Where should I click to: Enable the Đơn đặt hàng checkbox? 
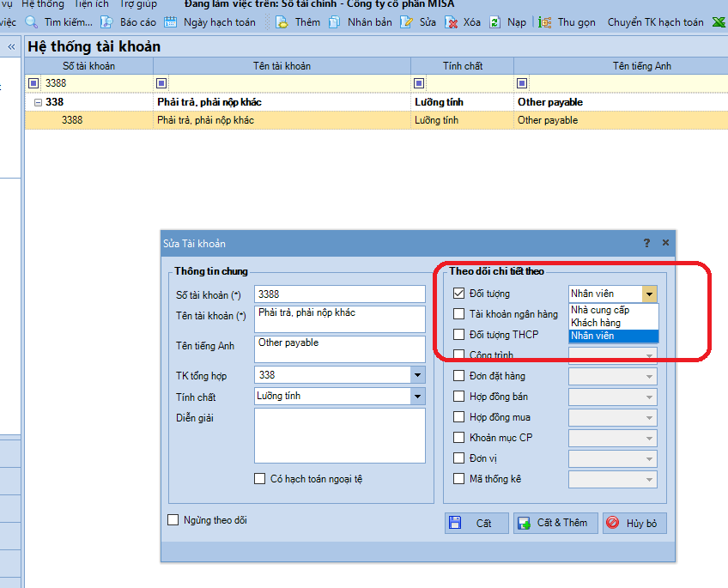[x=458, y=375]
